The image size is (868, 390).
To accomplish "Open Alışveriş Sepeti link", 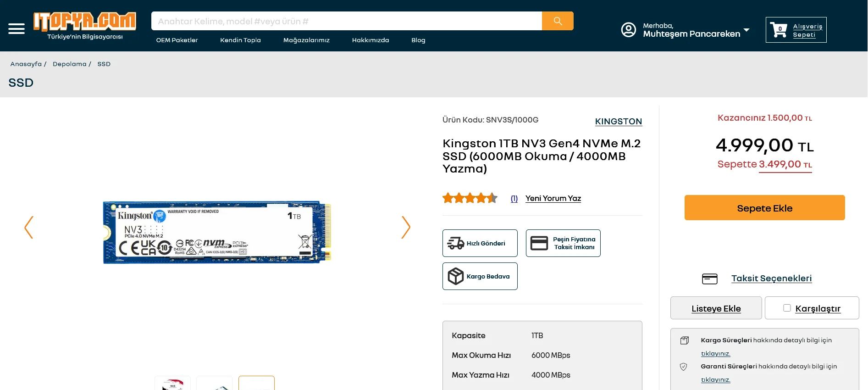I will point(808,30).
